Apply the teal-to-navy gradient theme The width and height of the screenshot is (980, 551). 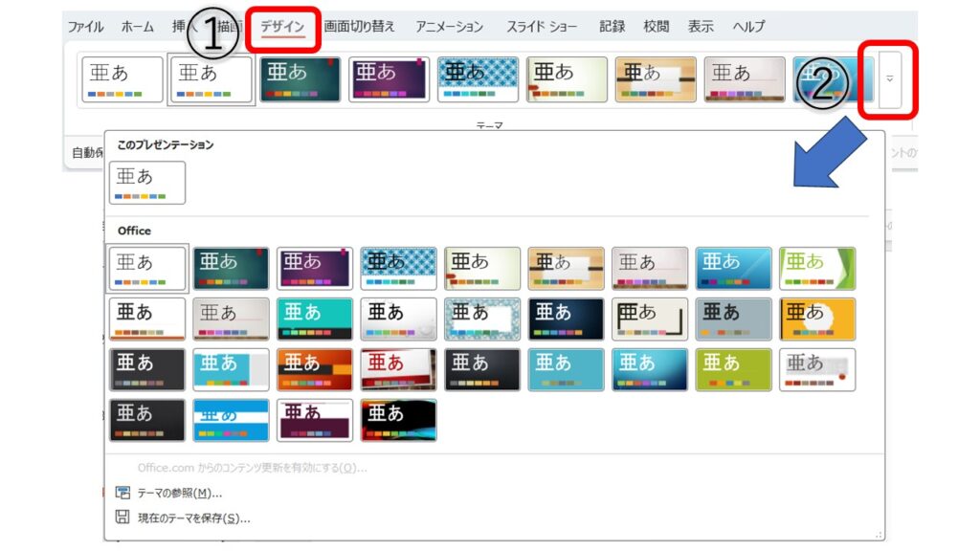tap(650, 370)
